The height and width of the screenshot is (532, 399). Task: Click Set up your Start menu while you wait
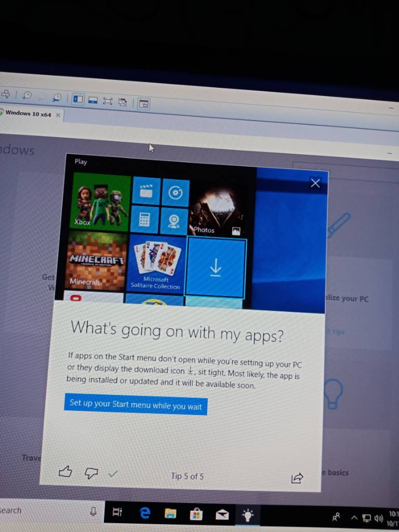coord(136,404)
